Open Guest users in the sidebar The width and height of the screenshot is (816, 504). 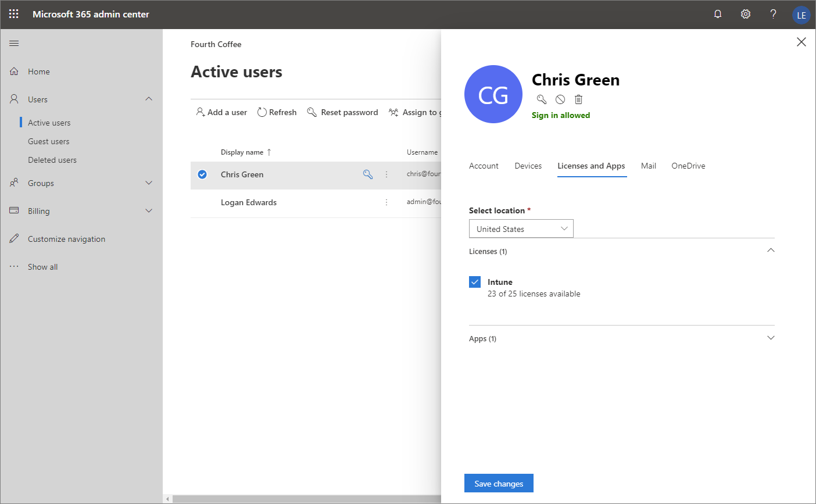49,141
